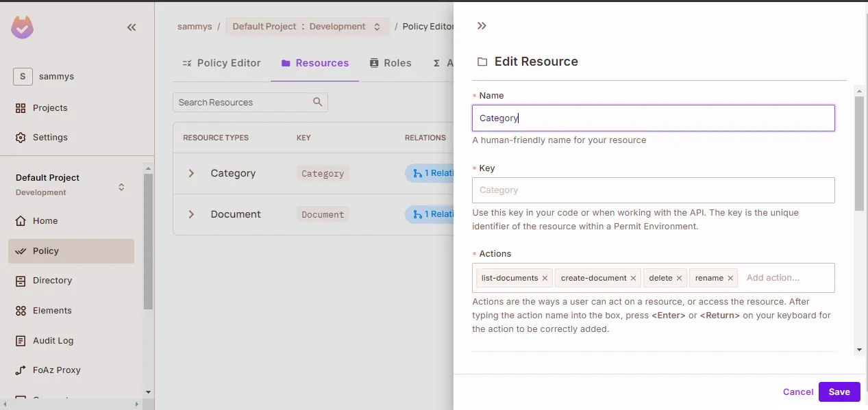
Task: Close the Edit Resource panel using double-arrow icon
Action: [482, 26]
